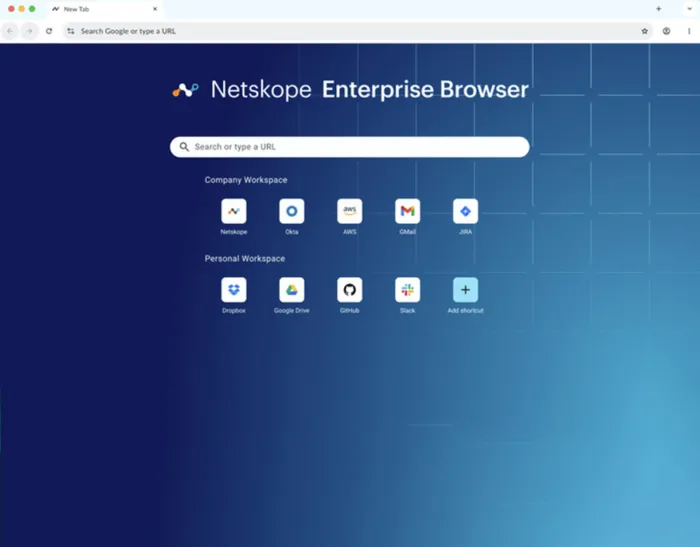Bookmark this tab with the star
The image size is (700, 547).
[x=644, y=31]
